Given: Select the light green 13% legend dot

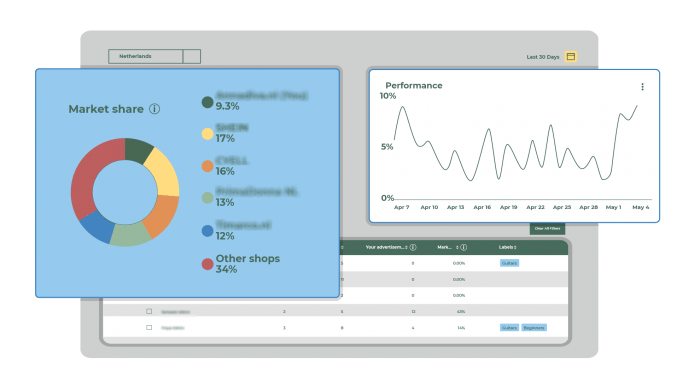Looking at the screenshot, I should (x=207, y=198).
